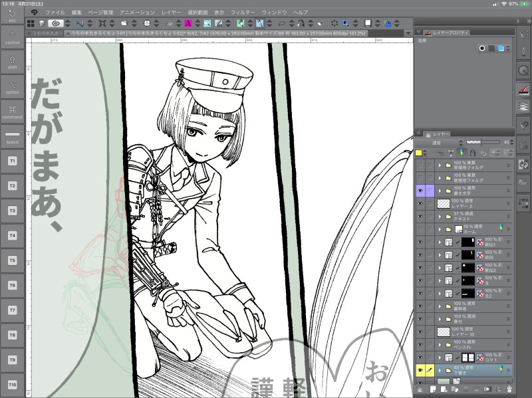Select the レイヤー panel tab

point(437,134)
